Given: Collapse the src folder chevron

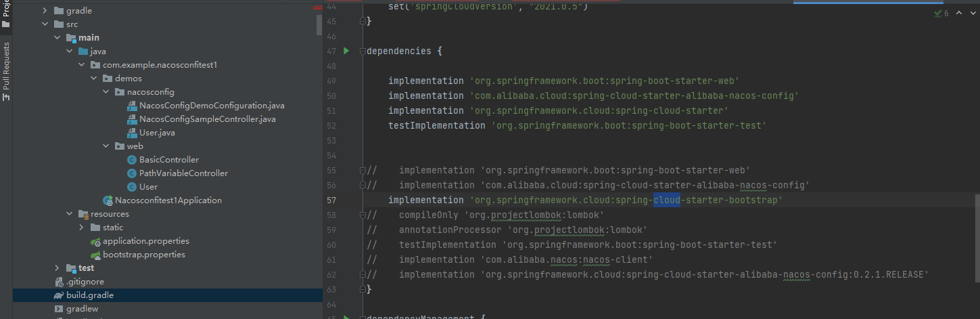Looking at the screenshot, I should [x=45, y=24].
